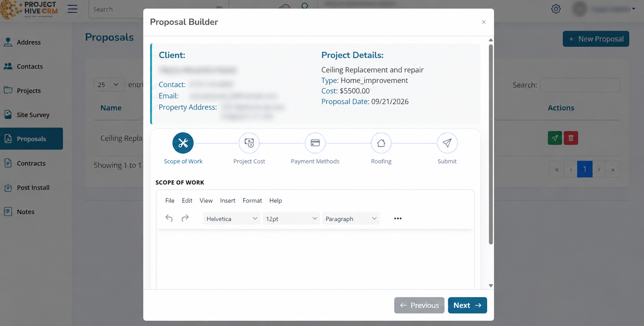Open the user account dropdown arrow
Image resolution: width=644 pixels, height=326 pixels.
633,9
